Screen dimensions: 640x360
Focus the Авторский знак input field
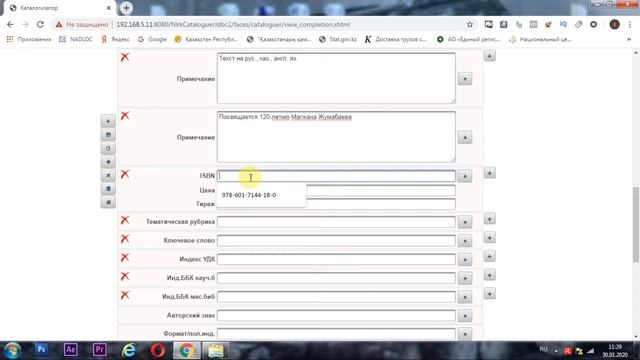[x=336, y=316]
